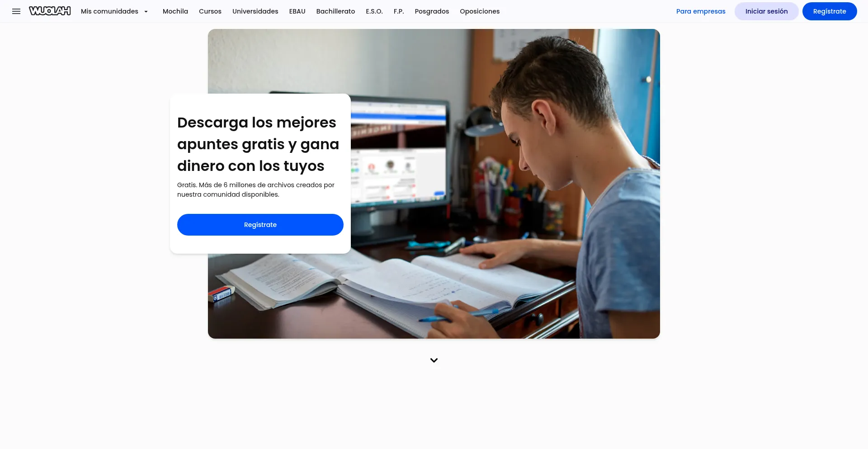Open Oposiciones in the navigation bar
The height and width of the screenshot is (449, 868).
pos(480,11)
